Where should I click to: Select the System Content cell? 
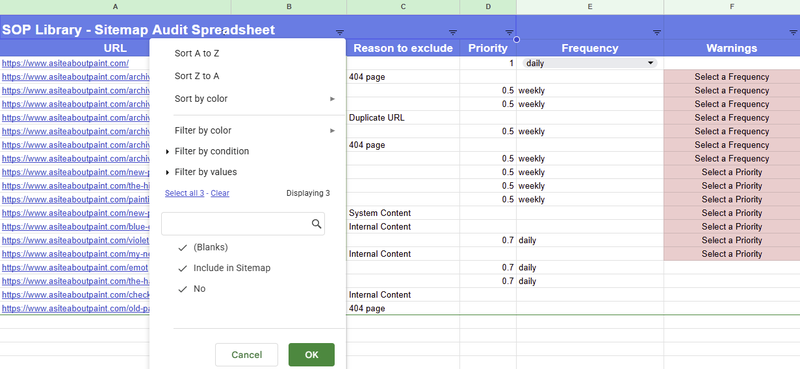403,213
